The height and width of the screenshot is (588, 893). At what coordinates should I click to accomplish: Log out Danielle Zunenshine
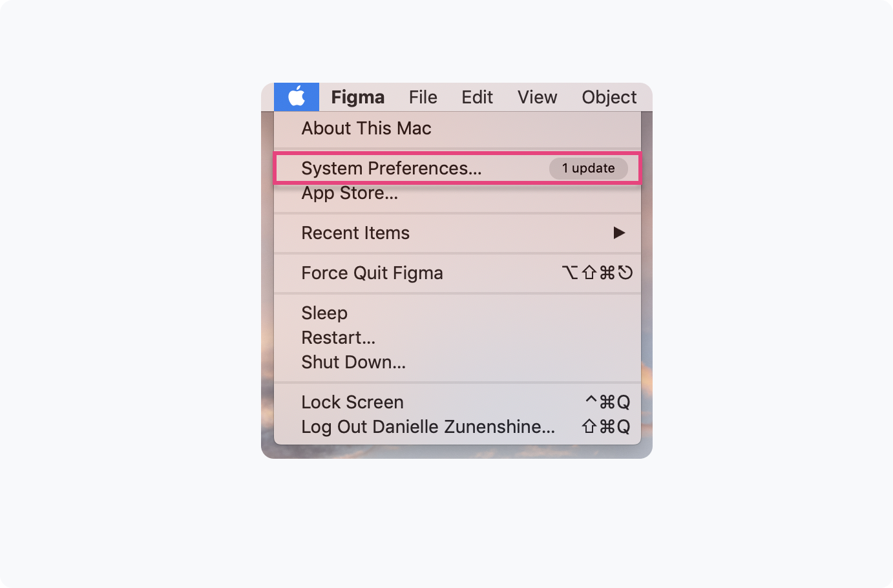[427, 426]
